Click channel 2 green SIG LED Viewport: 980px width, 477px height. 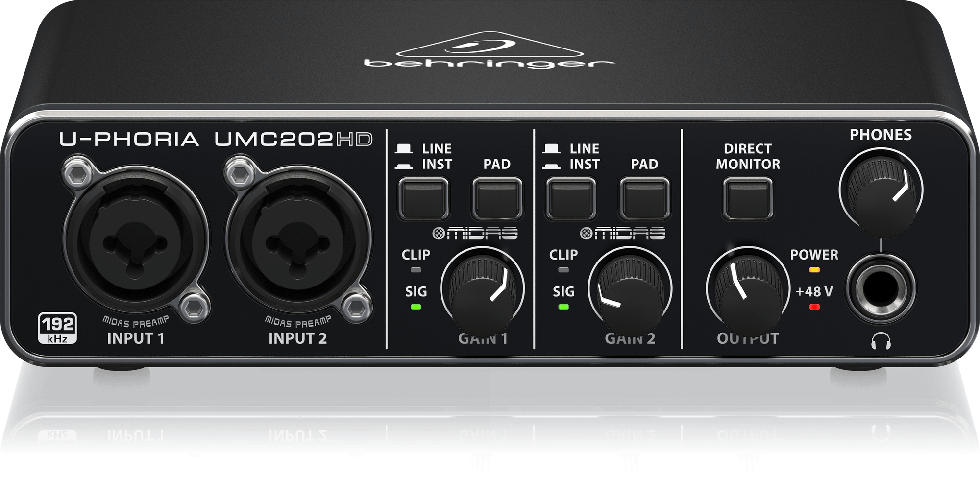click(x=563, y=307)
